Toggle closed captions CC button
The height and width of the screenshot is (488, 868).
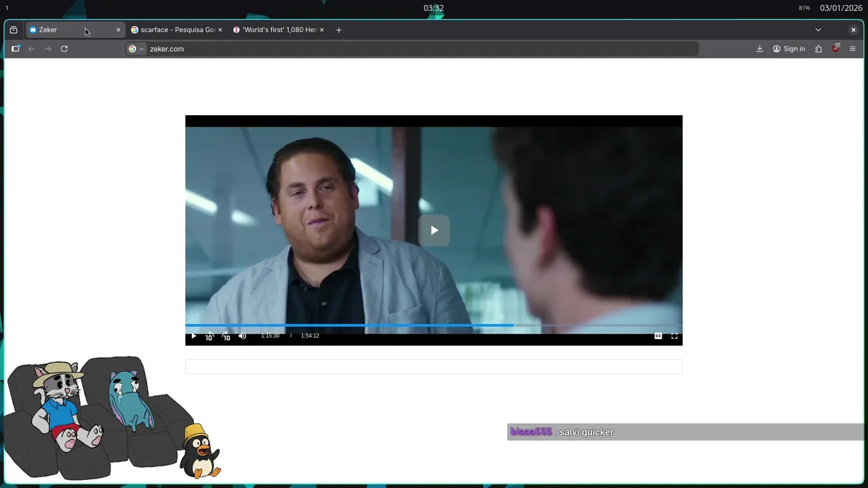(658, 336)
